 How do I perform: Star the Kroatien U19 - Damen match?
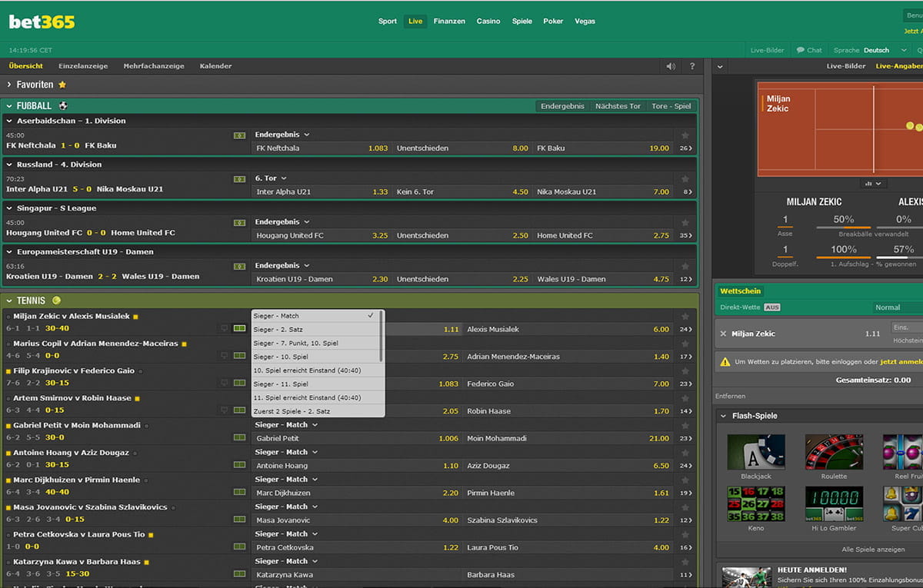[685, 267]
